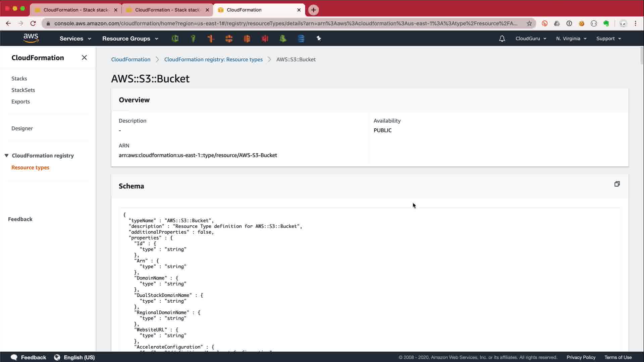Switch to the first CloudFormation Stack tab

click(x=75, y=10)
